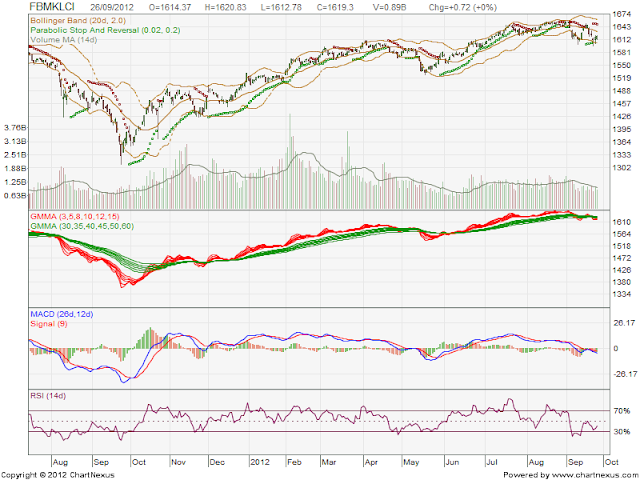Click the -26.17 MACD axis label
Image resolution: width=640 pixels, height=480 pixels.
click(625, 374)
